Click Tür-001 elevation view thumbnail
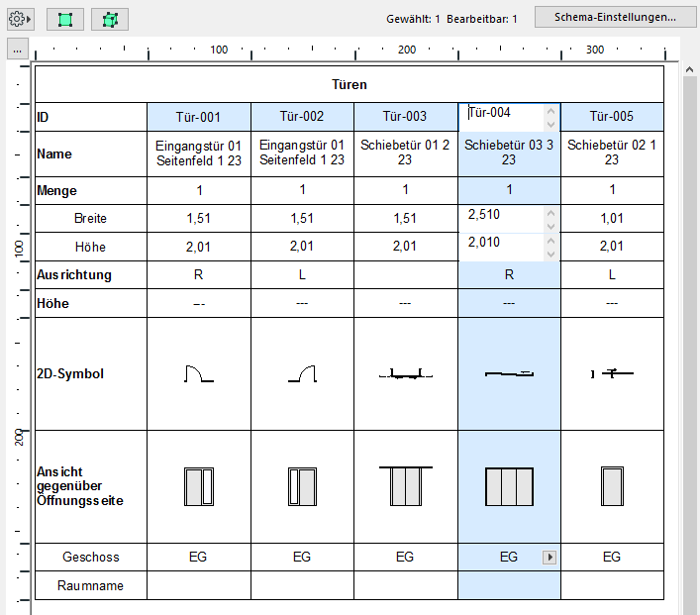The height and width of the screenshot is (615, 700). (x=199, y=487)
